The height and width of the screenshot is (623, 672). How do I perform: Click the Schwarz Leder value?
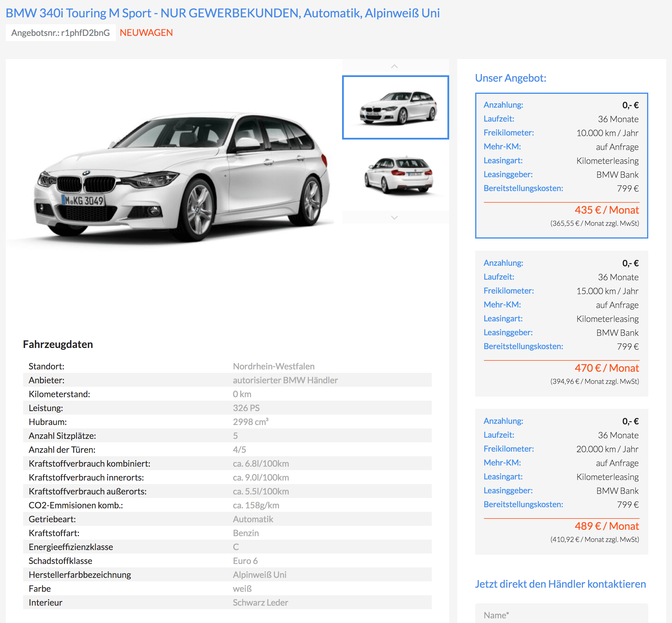(x=260, y=602)
